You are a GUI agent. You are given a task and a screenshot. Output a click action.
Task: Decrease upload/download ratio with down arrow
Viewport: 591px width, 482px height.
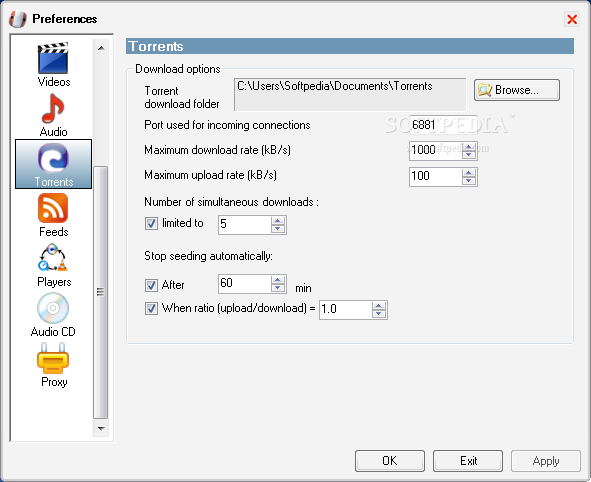379,314
